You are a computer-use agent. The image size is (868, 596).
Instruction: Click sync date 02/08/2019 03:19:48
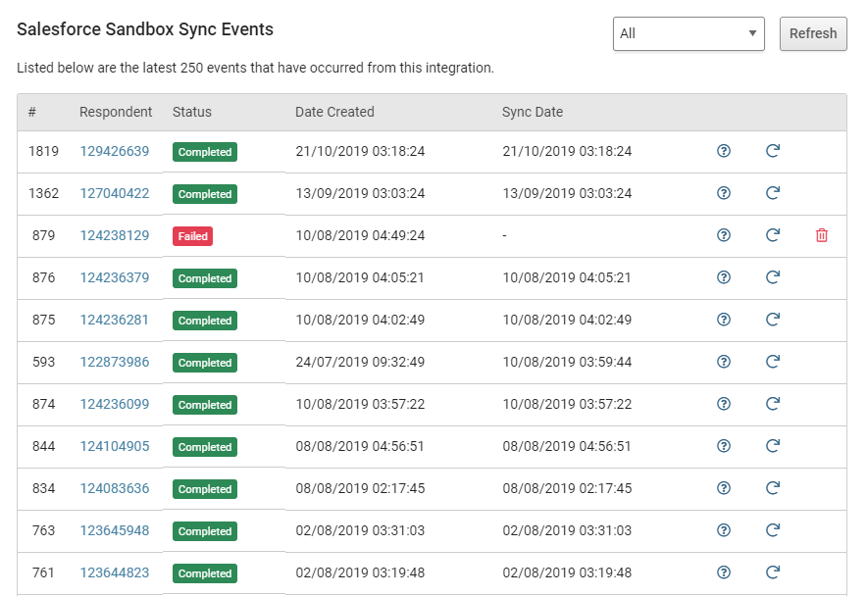567,572
